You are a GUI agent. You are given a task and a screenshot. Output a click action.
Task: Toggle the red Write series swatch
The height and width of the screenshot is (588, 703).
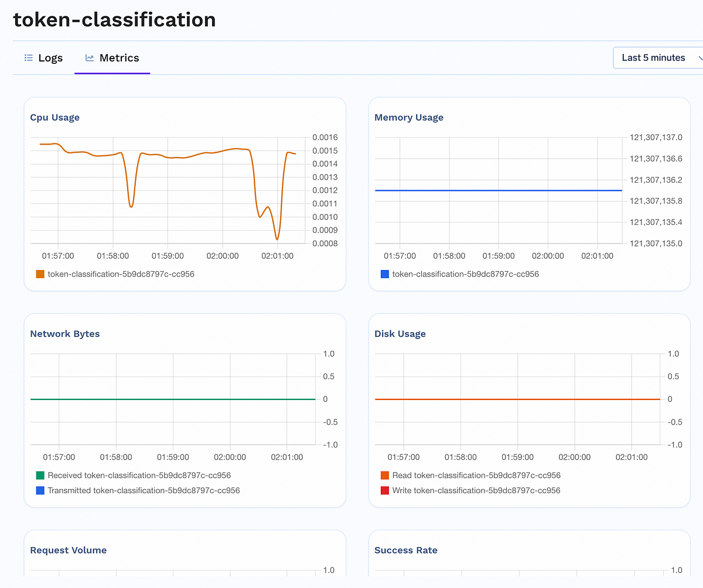pos(385,491)
